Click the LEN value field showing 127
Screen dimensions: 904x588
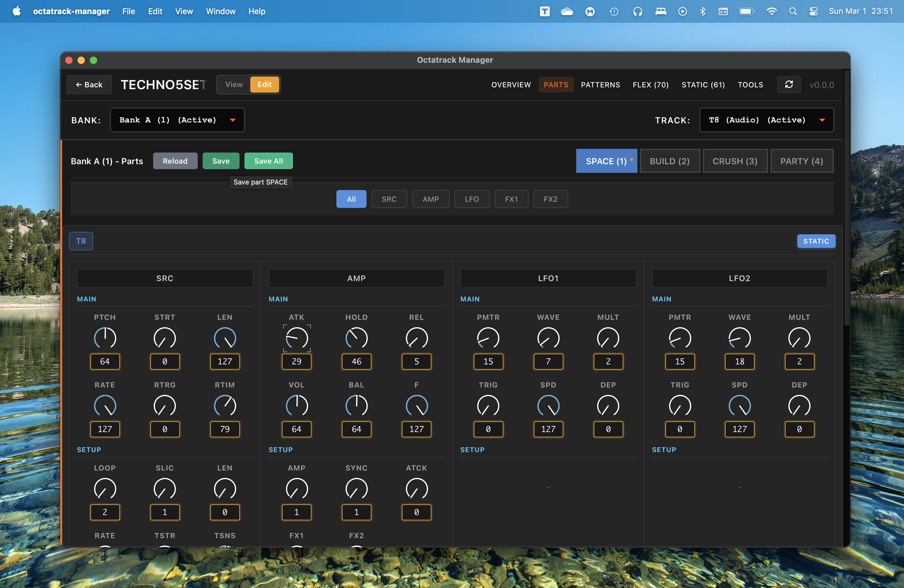pyautogui.click(x=224, y=362)
